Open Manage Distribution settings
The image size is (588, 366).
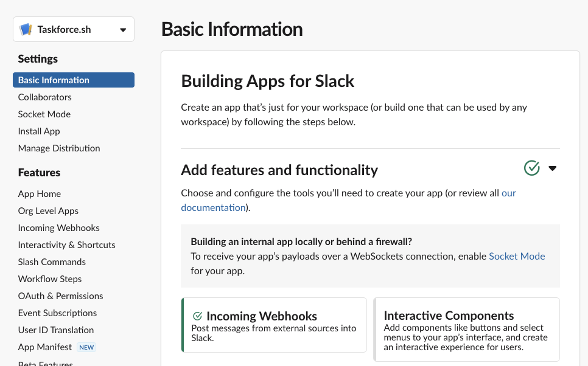(59, 148)
